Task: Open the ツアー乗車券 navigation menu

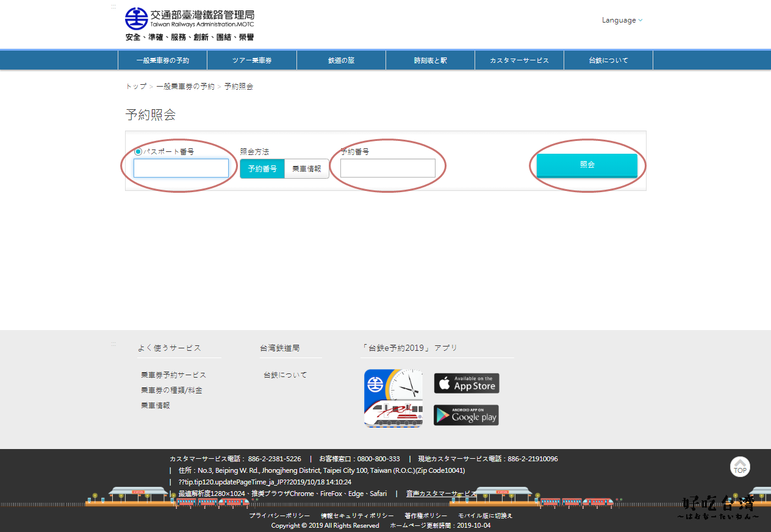Action: 252,60
